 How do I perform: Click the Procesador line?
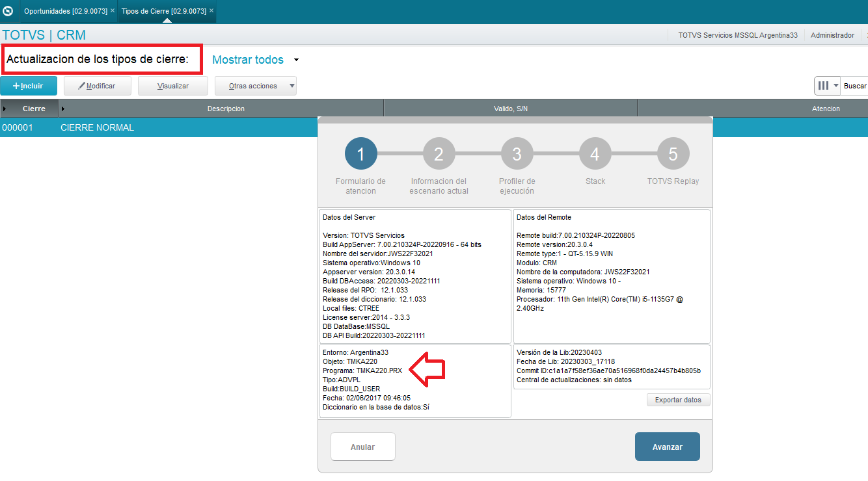click(600, 304)
